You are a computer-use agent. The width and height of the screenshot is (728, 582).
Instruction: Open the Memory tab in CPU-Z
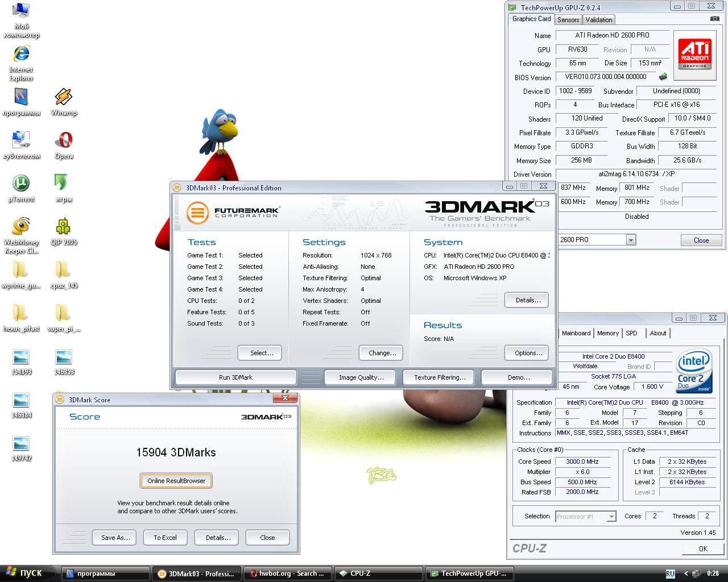coord(608,333)
